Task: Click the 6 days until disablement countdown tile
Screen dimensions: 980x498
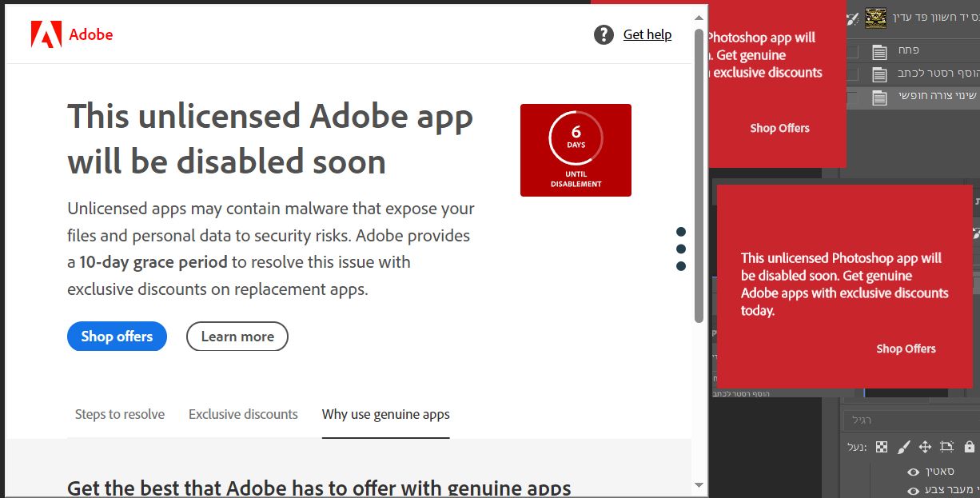Action: pyautogui.click(x=576, y=150)
